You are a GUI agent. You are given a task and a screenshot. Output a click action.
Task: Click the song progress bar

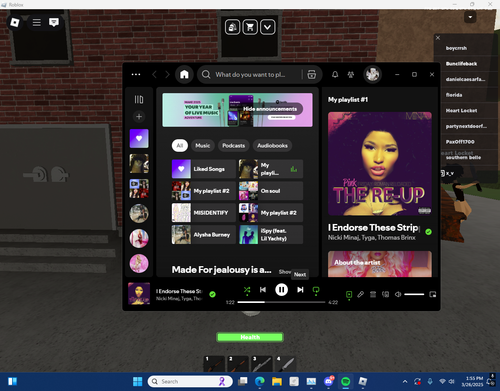[281, 302]
